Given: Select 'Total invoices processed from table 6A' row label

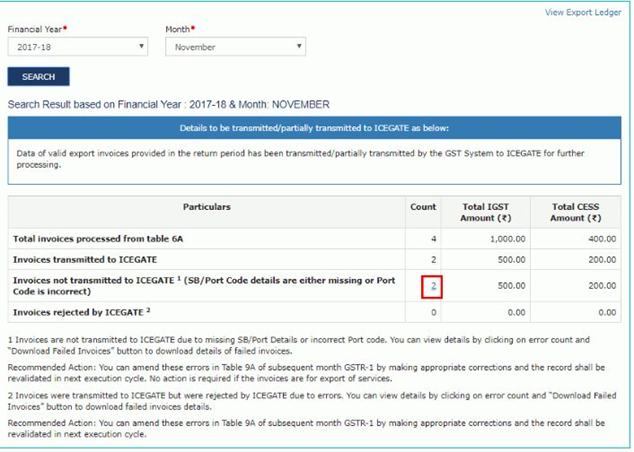Looking at the screenshot, I should pos(98,239).
